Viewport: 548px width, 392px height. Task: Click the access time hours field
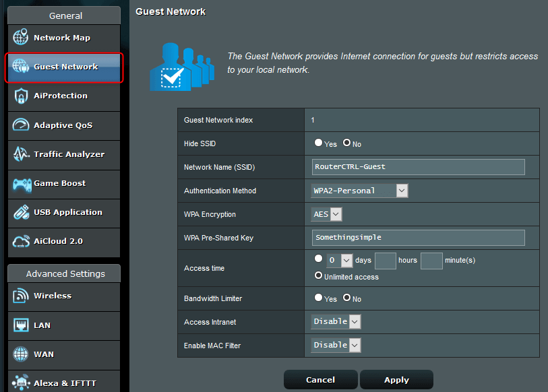tap(385, 261)
